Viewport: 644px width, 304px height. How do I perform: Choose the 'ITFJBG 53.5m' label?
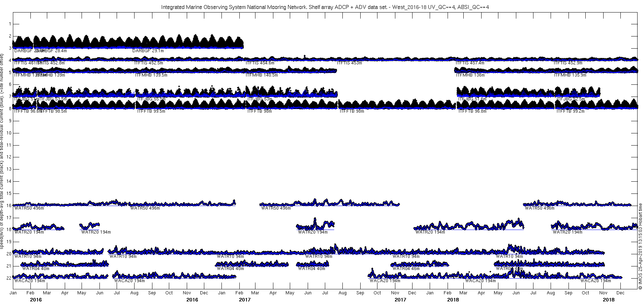click(x=53, y=99)
